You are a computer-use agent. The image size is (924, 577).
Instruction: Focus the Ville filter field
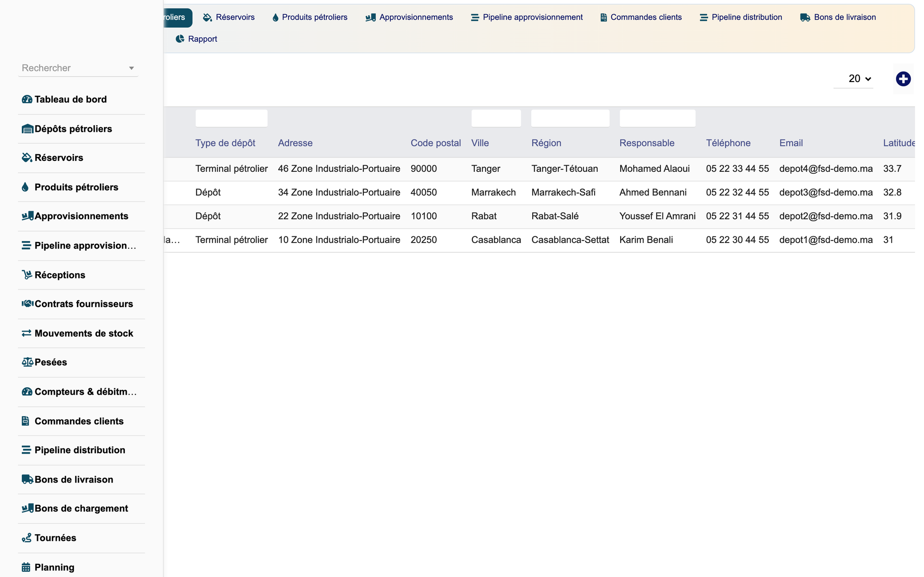[496, 118]
